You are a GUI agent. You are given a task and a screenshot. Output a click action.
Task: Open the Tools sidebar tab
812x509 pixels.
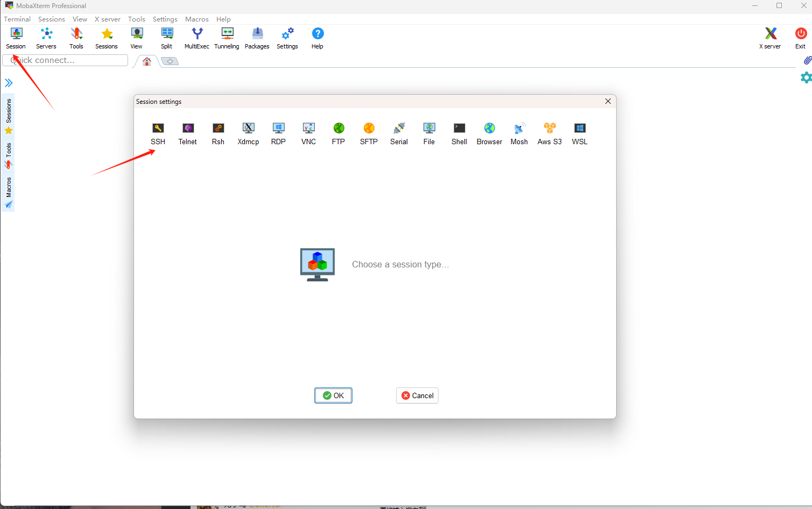(8, 155)
